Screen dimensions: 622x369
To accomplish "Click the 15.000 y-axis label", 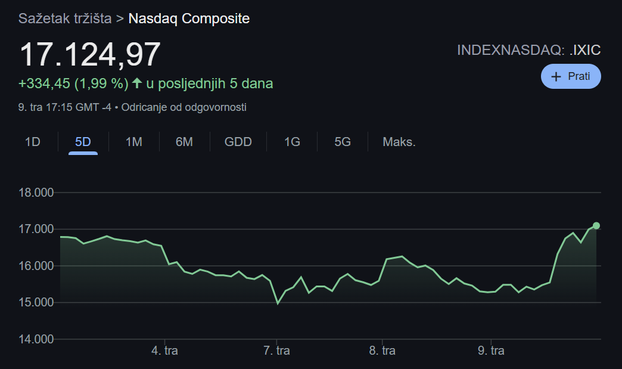I will point(36,302).
